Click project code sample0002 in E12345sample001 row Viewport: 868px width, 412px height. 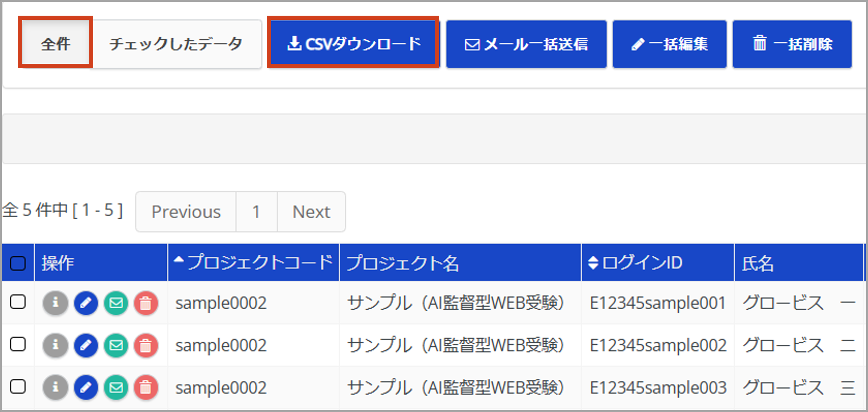point(221,303)
